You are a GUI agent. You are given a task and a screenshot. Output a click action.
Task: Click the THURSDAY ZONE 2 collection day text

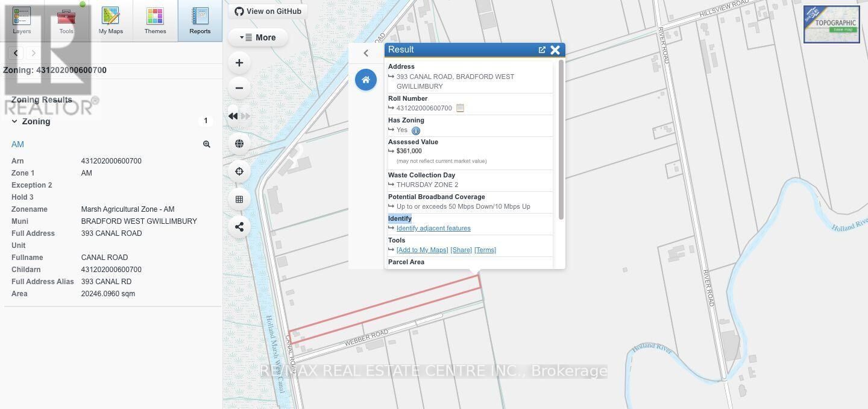coord(427,185)
